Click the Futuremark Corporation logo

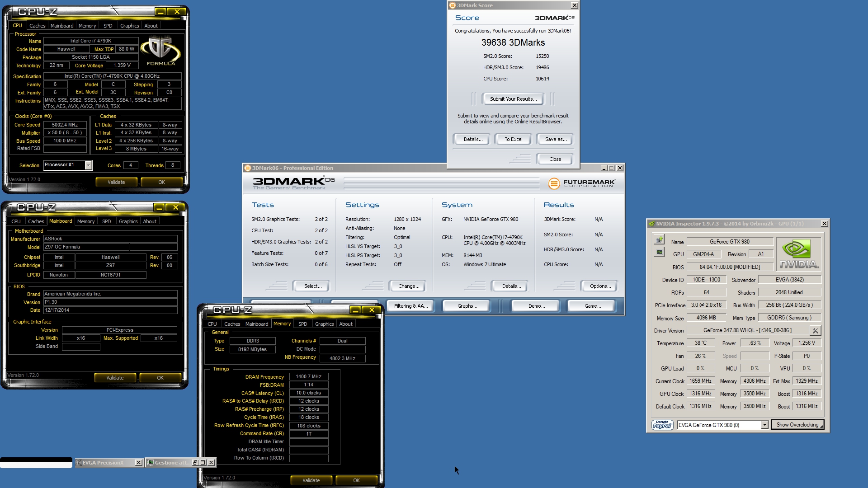[x=581, y=183]
